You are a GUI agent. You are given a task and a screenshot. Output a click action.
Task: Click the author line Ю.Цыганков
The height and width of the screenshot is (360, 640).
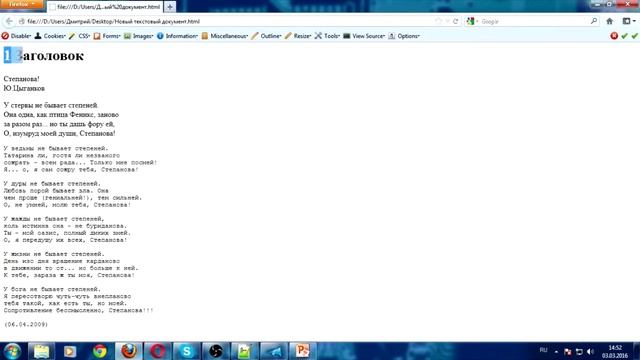click(24, 88)
